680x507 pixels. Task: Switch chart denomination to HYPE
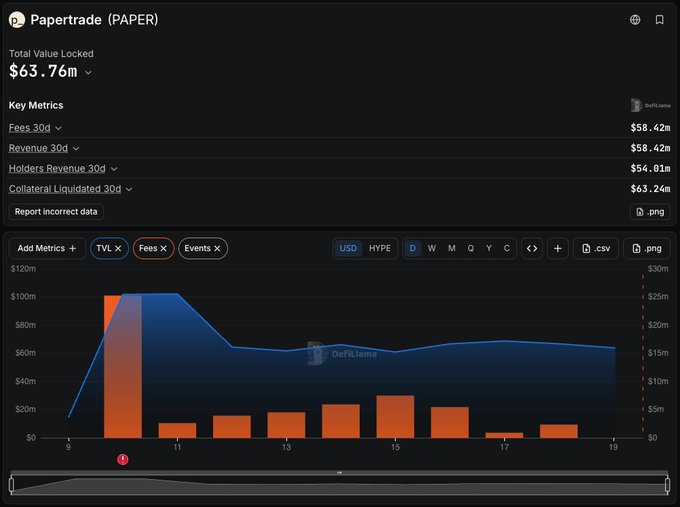379,248
